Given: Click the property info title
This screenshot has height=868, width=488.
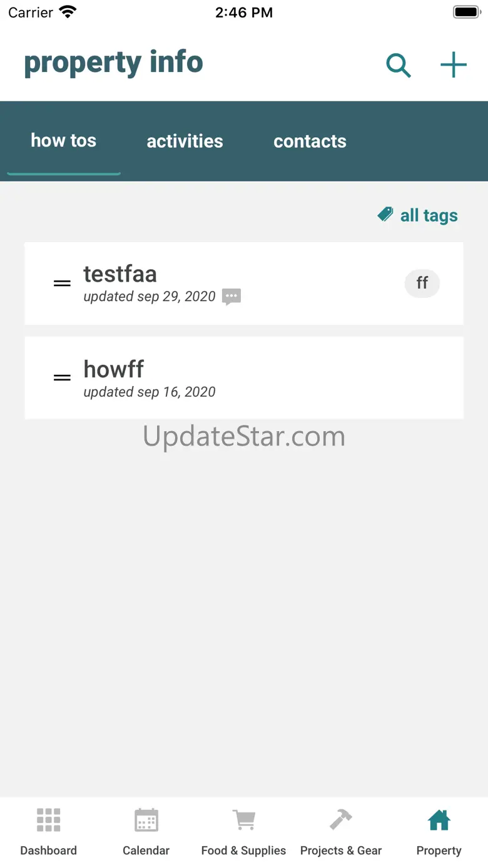Looking at the screenshot, I should [x=113, y=63].
